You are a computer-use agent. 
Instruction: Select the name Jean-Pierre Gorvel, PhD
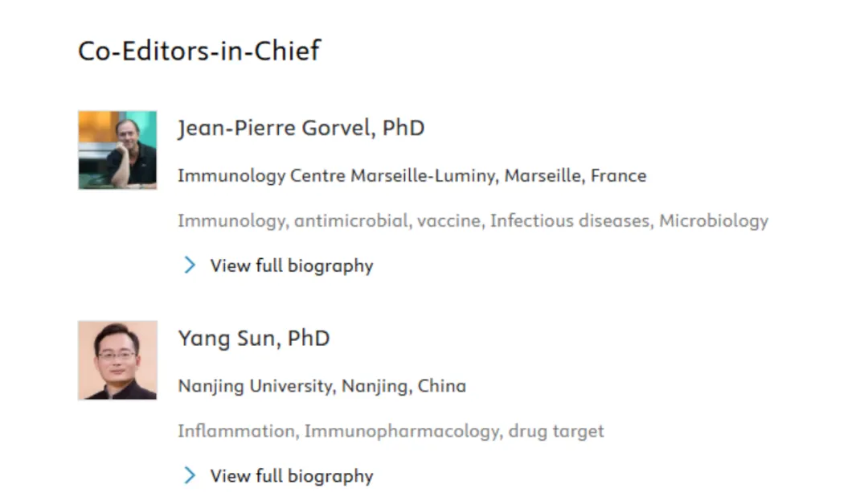coord(301,129)
